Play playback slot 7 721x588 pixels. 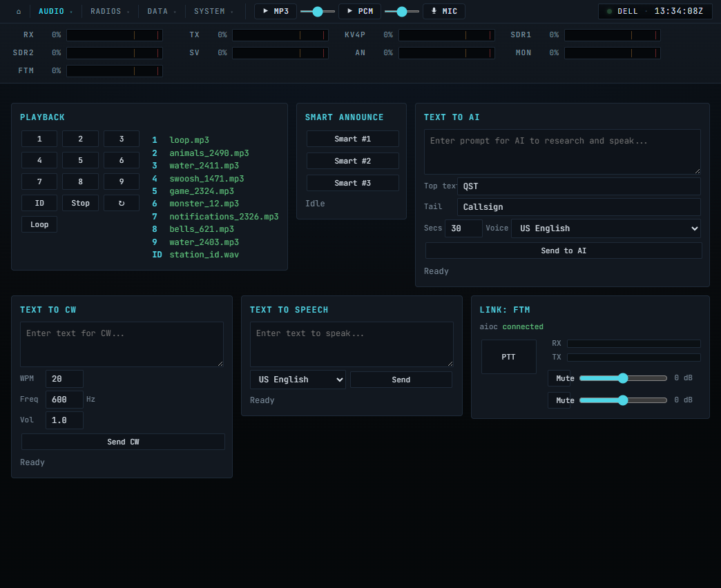[x=39, y=182]
